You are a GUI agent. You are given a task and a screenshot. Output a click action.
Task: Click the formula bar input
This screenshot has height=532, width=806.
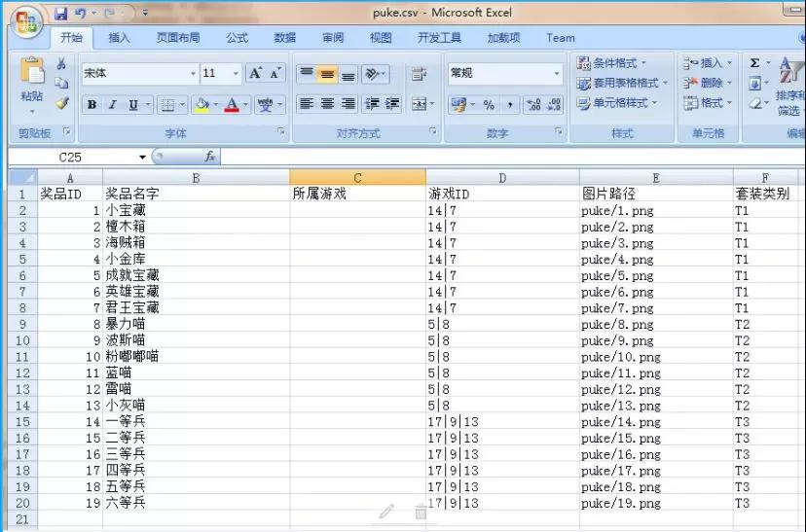[511, 157]
